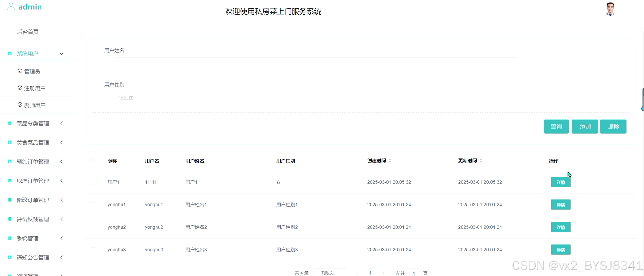The width and height of the screenshot is (644, 276).
Task: Go to 注册用户 submenu item
Action: (x=35, y=88)
